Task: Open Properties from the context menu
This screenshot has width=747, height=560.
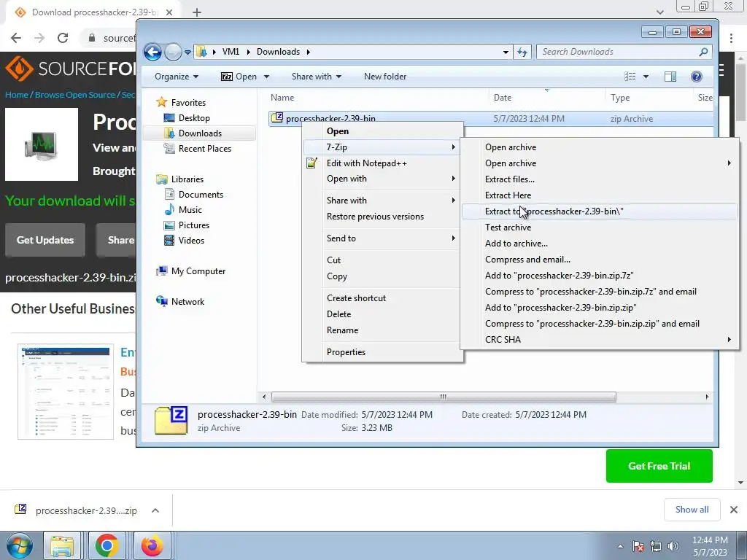Action: click(382, 352)
